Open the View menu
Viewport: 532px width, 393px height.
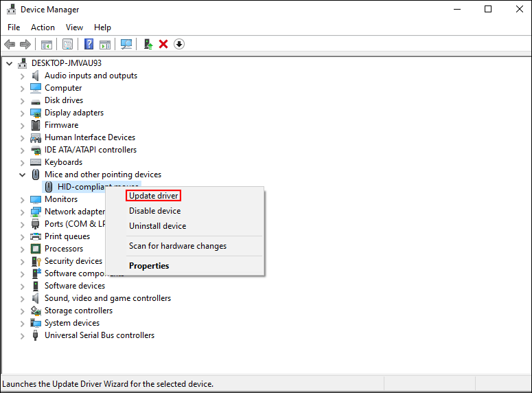74,27
